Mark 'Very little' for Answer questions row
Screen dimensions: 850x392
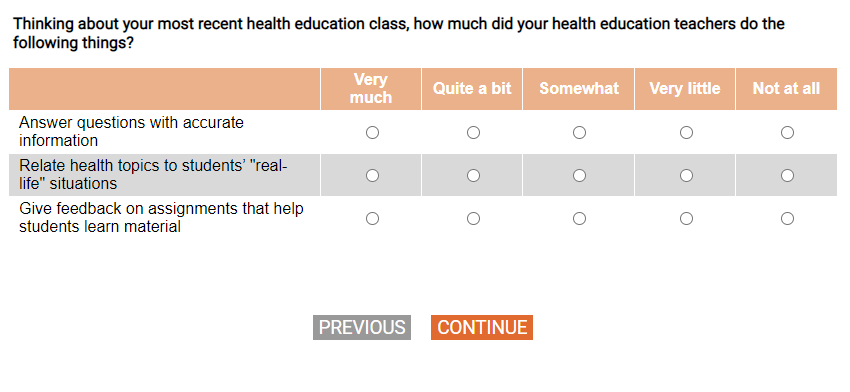pos(686,132)
